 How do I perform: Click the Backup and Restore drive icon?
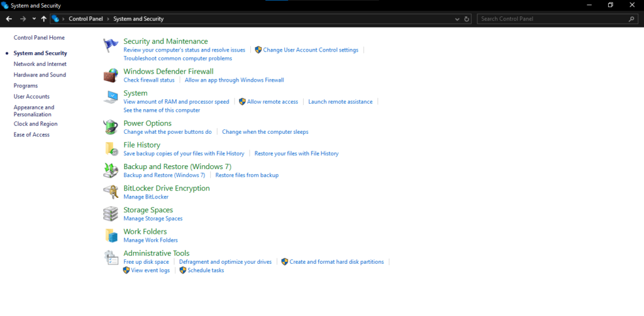pos(111,171)
